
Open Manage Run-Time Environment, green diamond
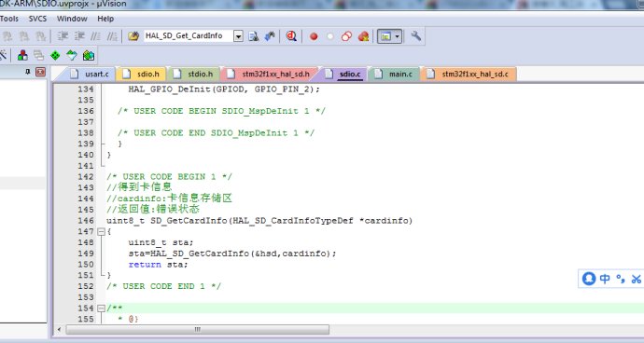[x=55, y=55]
